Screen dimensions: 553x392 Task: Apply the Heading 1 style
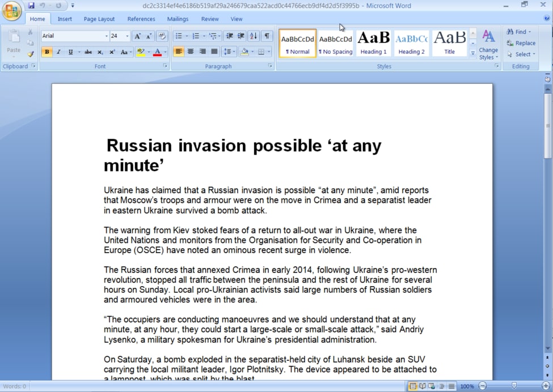pyautogui.click(x=373, y=43)
